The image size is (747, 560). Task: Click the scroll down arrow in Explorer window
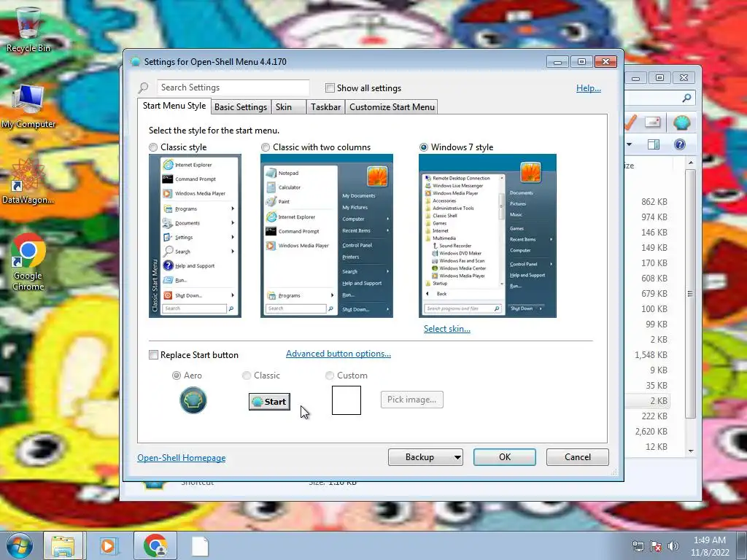pyautogui.click(x=691, y=451)
